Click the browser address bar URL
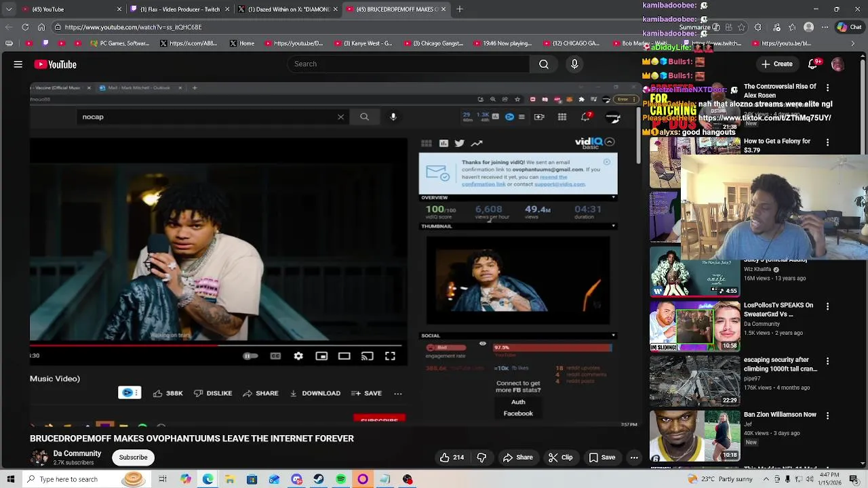 tap(134, 27)
